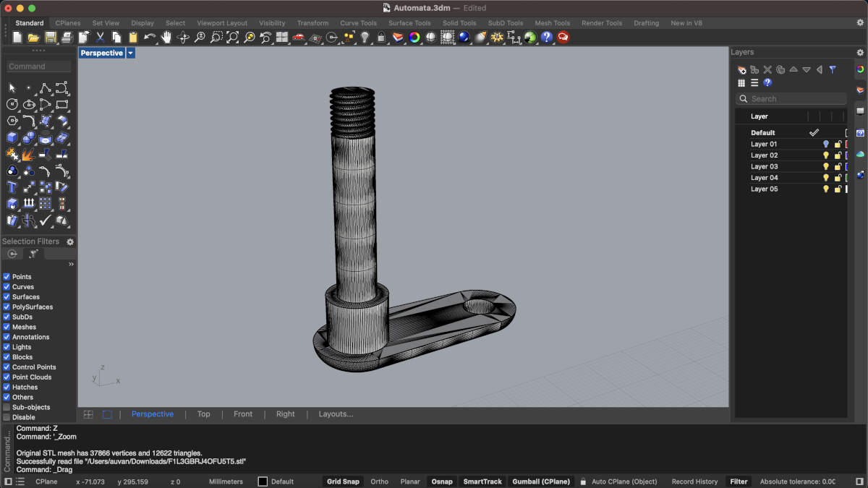
Task: Click the Layers Search field
Action: [791, 99]
